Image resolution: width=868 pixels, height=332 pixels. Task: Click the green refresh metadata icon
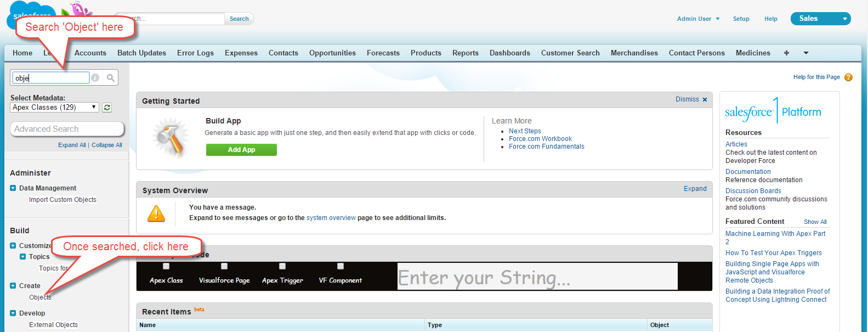(x=107, y=108)
